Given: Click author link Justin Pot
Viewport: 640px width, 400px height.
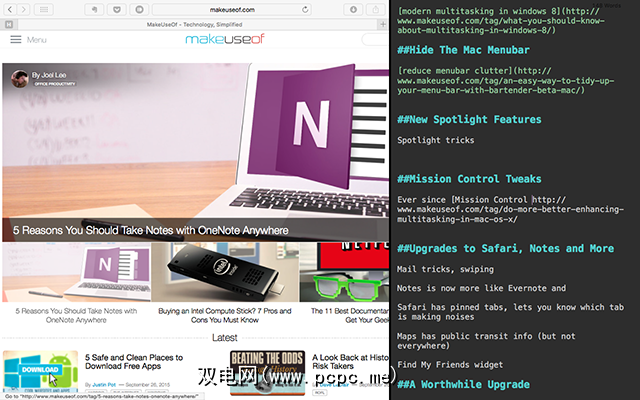Looking at the screenshot, I should click(106, 383).
